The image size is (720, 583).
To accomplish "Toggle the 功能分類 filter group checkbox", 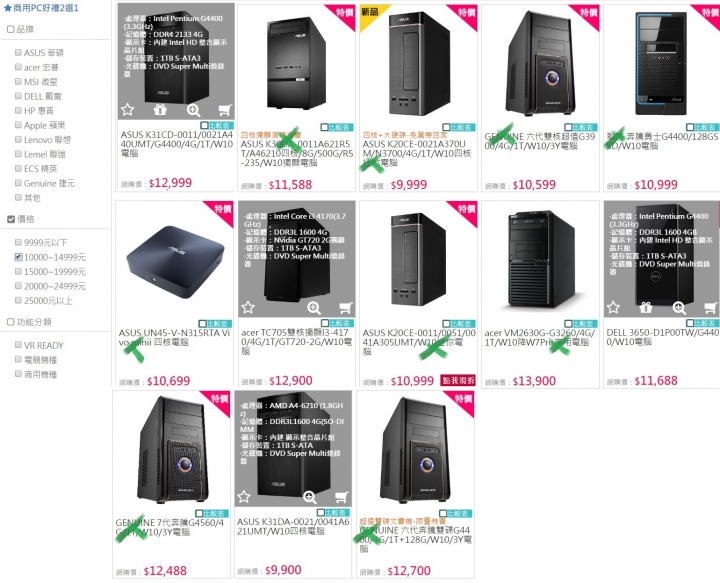I will pos(11,322).
